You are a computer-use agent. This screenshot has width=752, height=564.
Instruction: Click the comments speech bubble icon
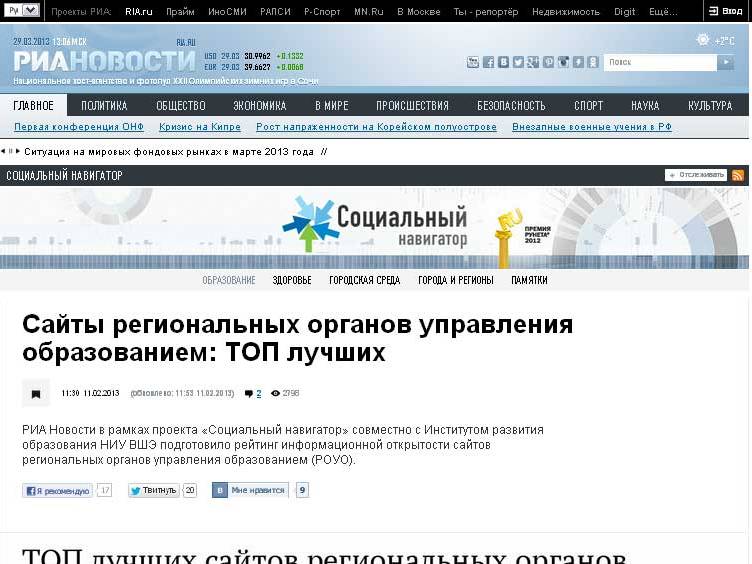[248, 394]
